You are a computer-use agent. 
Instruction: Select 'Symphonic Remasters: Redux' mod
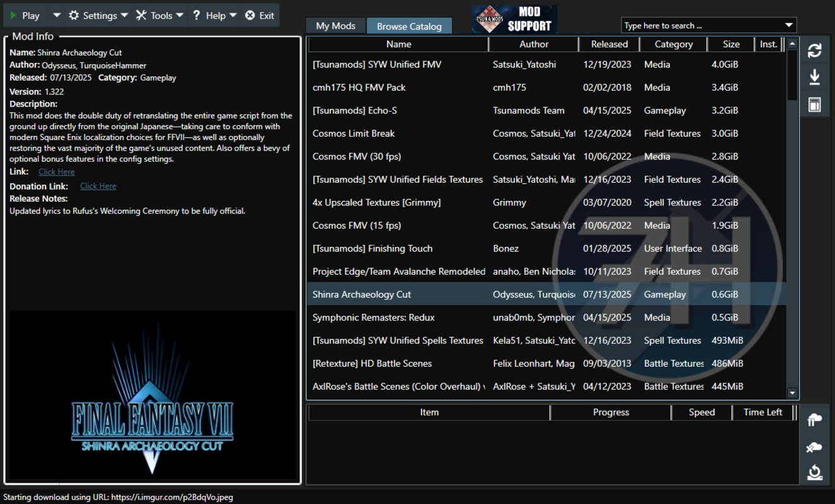(546, 318)
